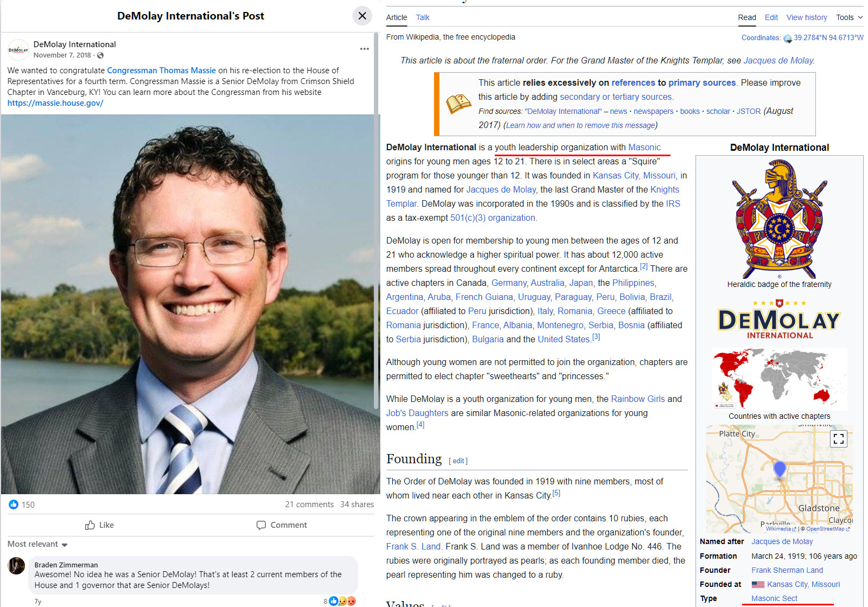Open Learn how and when to remove this message
This screenshot has width=868, height=607.
click(580, 125)
